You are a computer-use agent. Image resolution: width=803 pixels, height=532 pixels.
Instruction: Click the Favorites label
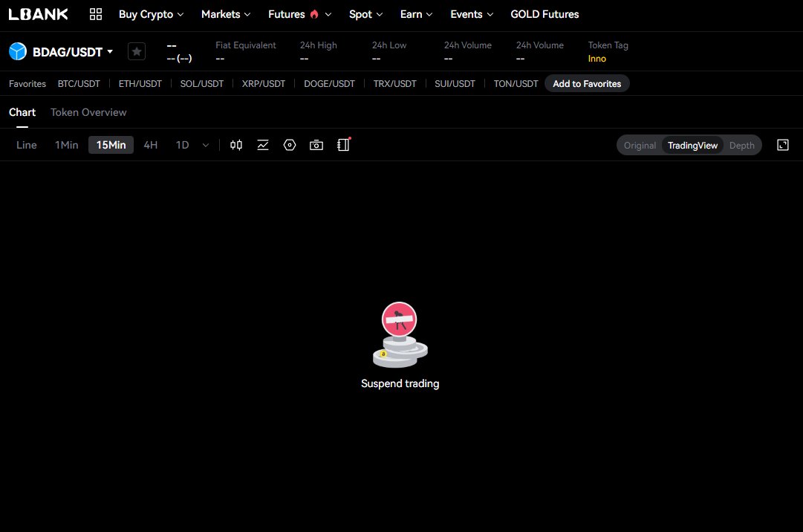click(27, 84)
